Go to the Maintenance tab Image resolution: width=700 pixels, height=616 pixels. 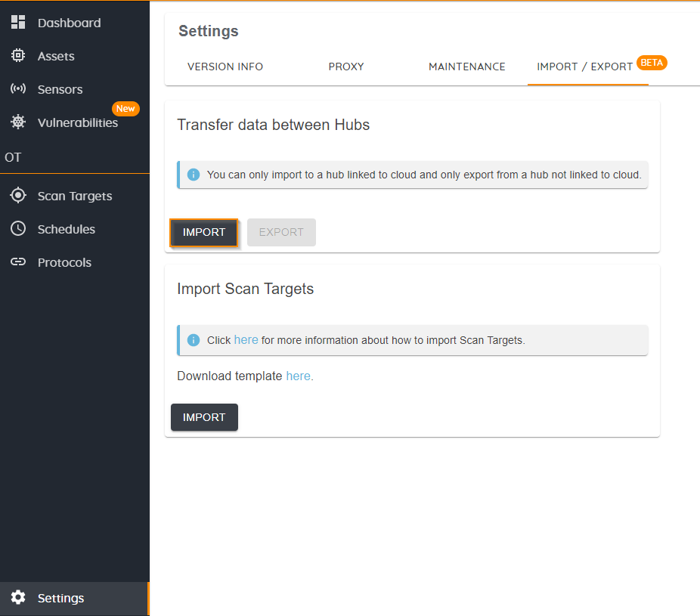tap(467, 67)
